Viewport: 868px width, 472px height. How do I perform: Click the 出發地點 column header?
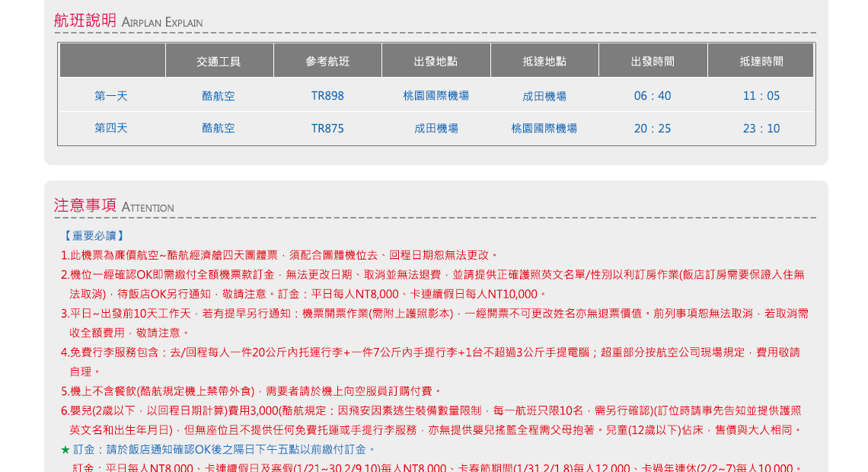[436, 62]
